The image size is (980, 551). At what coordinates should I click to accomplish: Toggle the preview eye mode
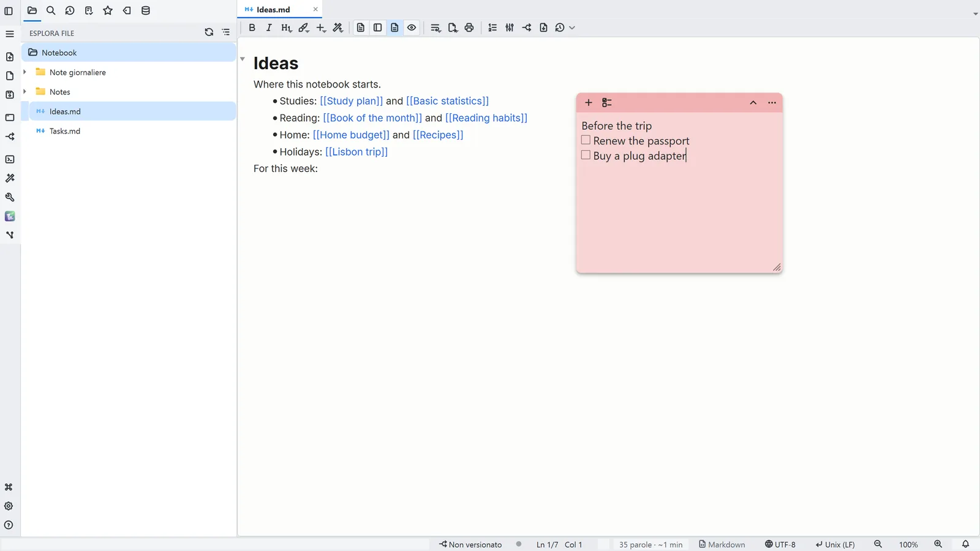(x=412, y=28)
